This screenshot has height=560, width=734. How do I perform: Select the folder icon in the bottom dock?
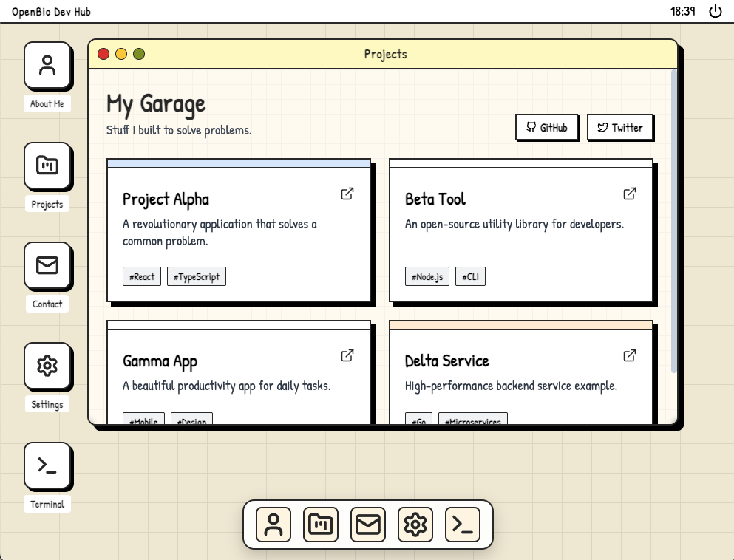320,524
